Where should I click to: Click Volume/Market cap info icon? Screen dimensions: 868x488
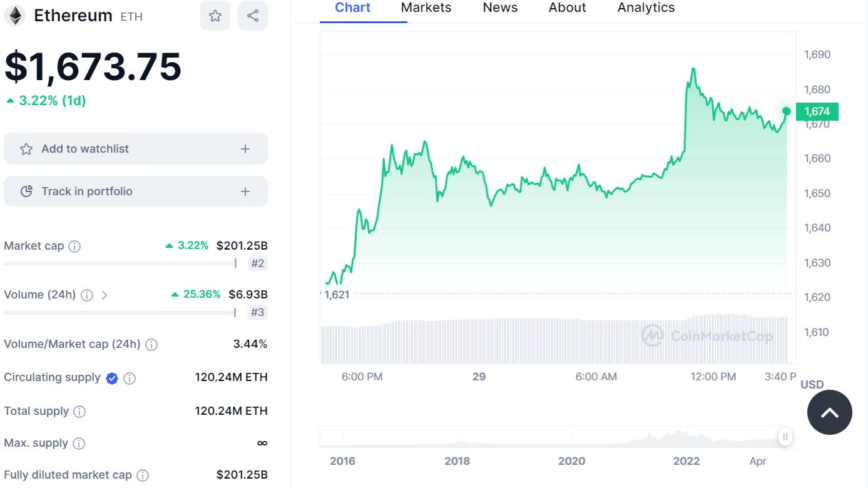point(151,345)
